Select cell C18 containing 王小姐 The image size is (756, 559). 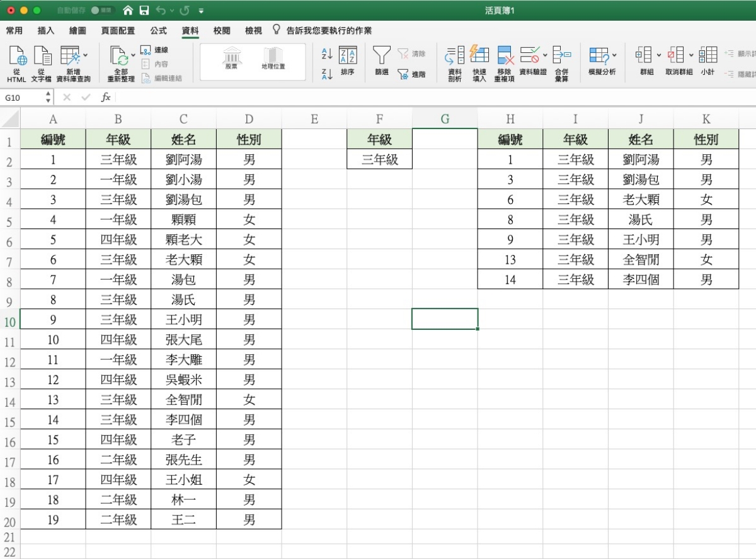coord(184,480)
